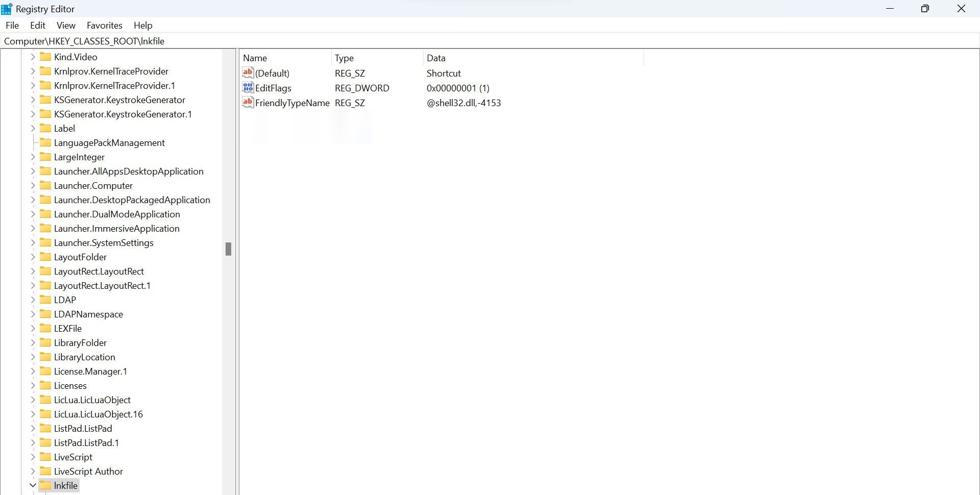Open the Favorites menu
This screenshot has width=980, height=495.
click(x=105, y=25)
